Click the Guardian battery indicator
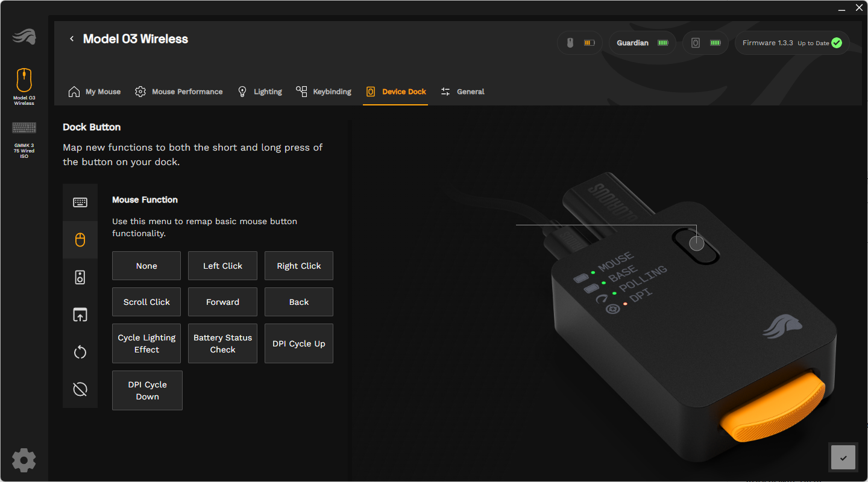This screenshot has height=482, width=868. pyautogui.click(x=642, y=43)
